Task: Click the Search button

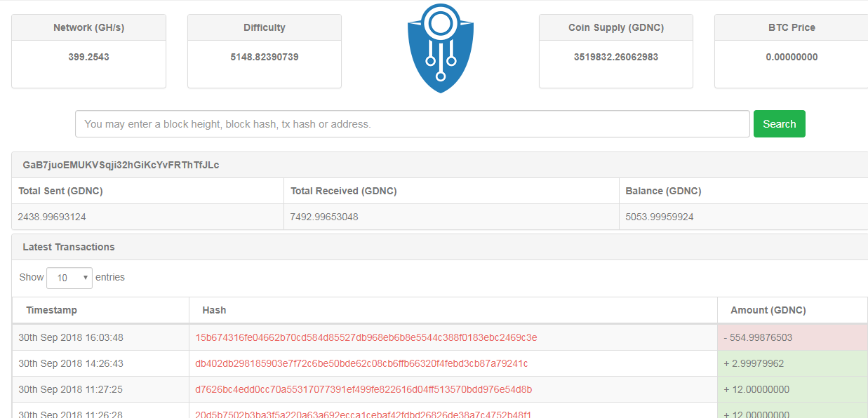Action: click(x=779, y=123)
